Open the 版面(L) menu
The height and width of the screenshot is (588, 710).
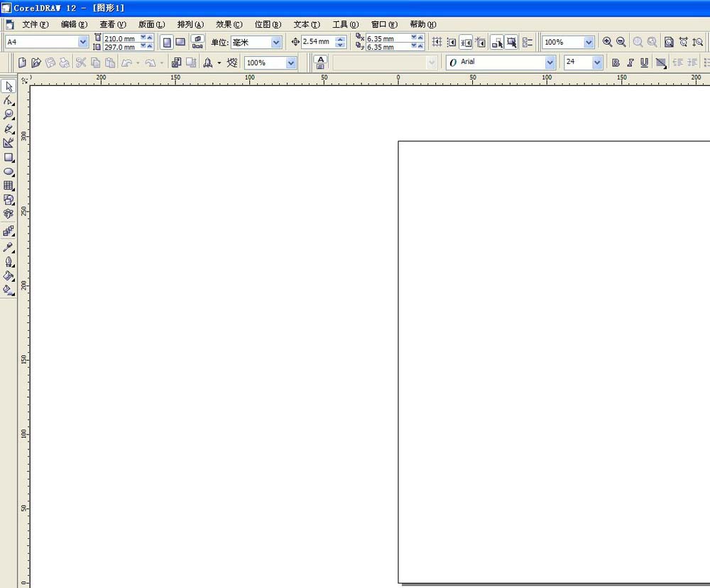click(x=152, y=24)
